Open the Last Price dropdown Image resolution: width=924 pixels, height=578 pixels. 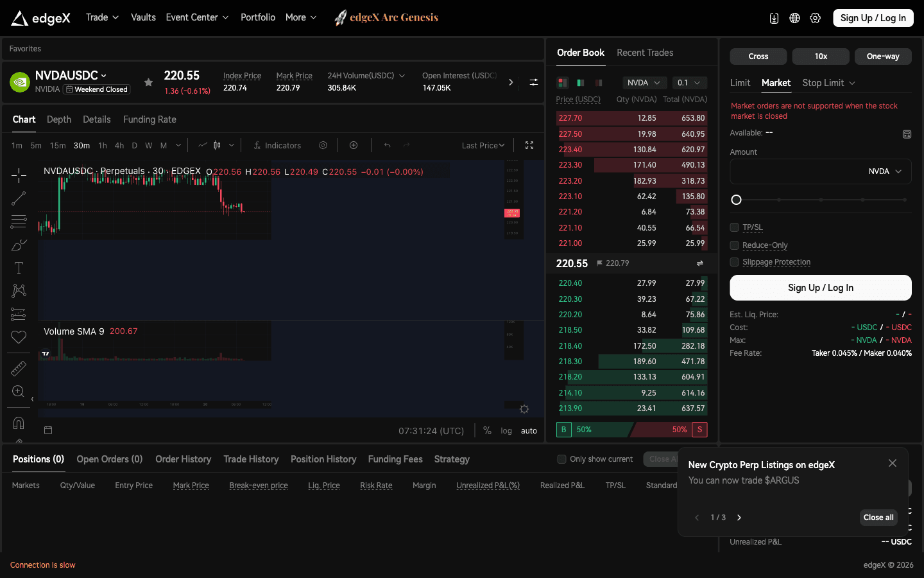483,146
